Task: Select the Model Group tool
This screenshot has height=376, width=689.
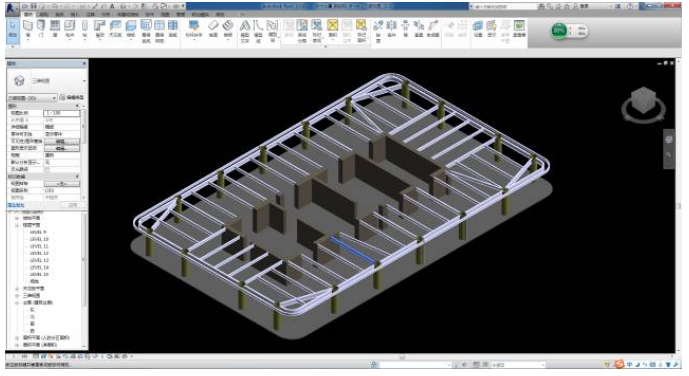Action: 272,31
